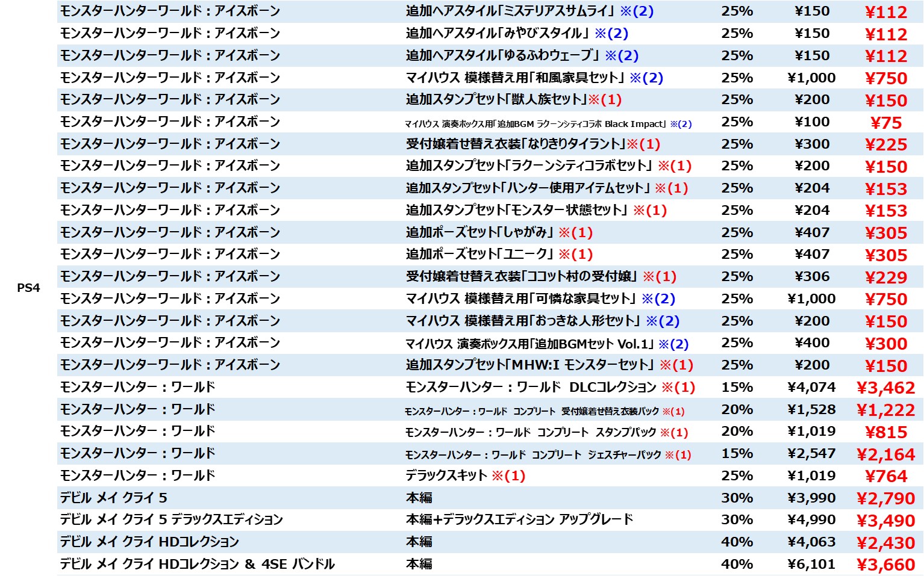
Task: Click the ¥6,101 regular price
Action: [811, 564]
